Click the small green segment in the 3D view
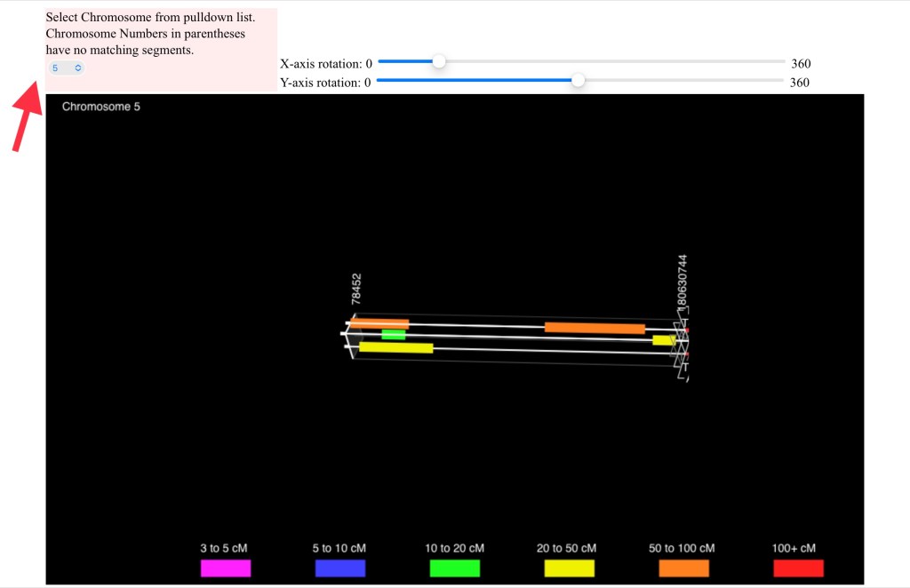 (393, 335)
